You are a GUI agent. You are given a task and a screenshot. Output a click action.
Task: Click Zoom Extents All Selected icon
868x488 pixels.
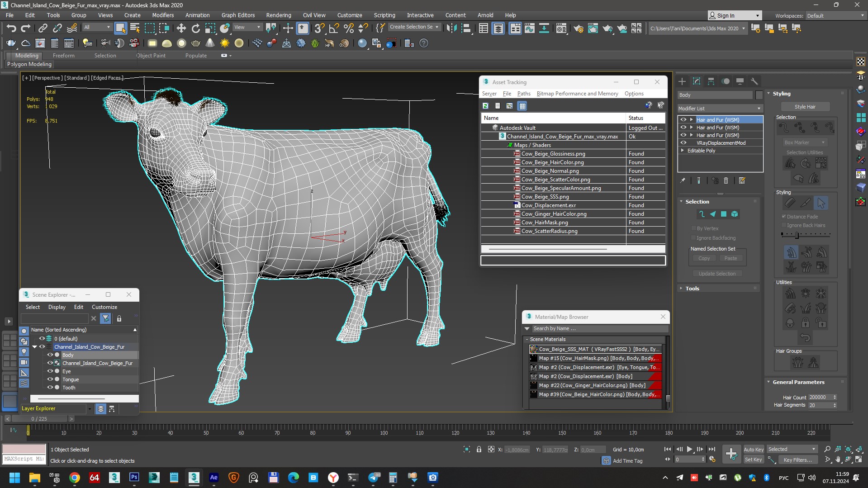pos(859,449)
